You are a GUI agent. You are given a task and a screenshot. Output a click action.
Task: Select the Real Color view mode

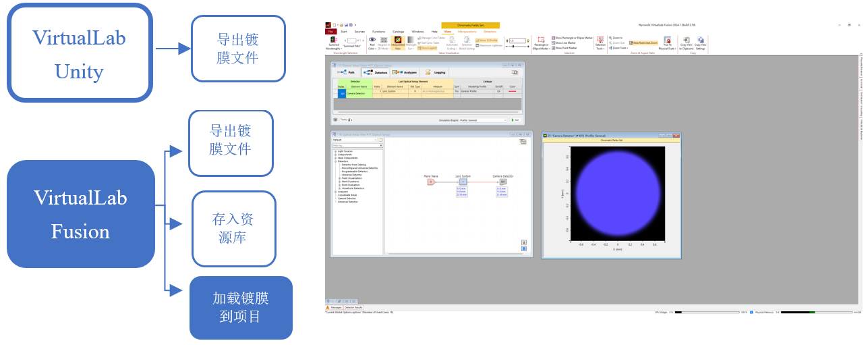click(x=372, y=44)
